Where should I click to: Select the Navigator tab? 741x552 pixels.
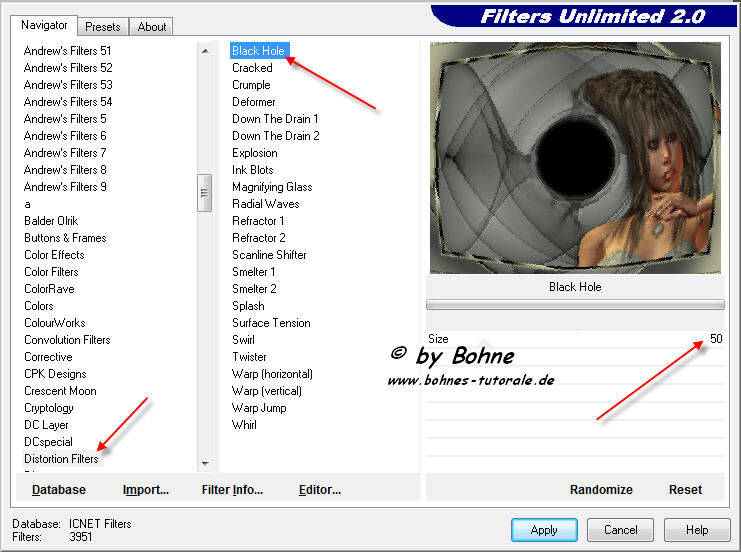click(45, 25)
